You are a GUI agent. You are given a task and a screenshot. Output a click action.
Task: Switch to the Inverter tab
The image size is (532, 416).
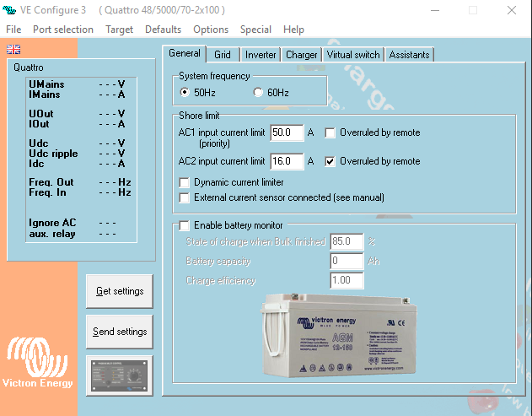pos(261,55)
